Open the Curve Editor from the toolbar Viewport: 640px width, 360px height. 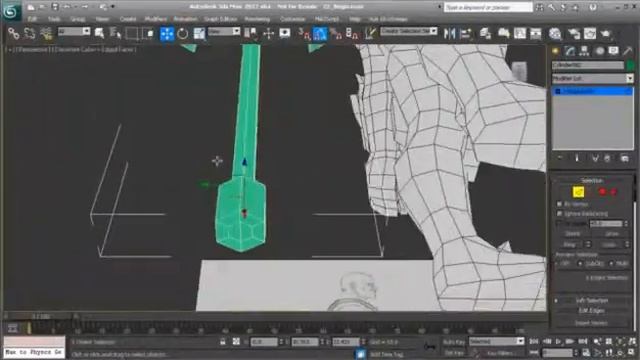(x=520, y=33)
